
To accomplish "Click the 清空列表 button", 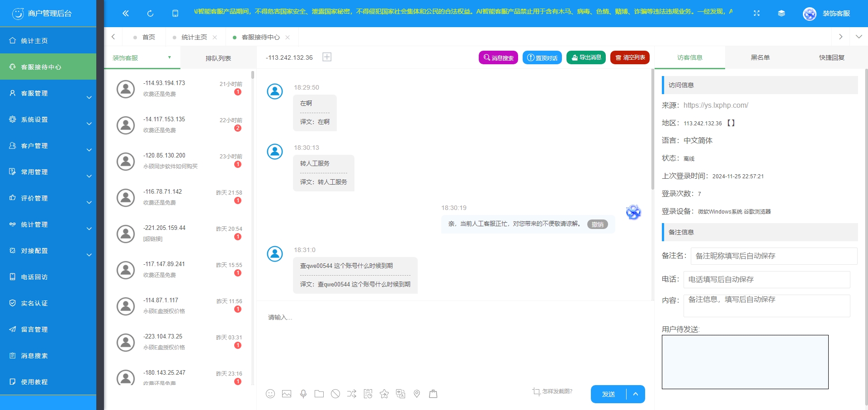I will (630, 57).
